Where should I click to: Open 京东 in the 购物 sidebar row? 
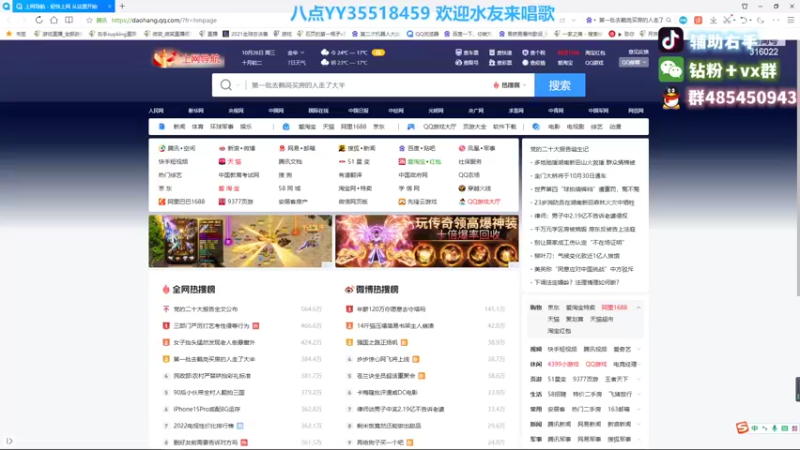[553, 308]
